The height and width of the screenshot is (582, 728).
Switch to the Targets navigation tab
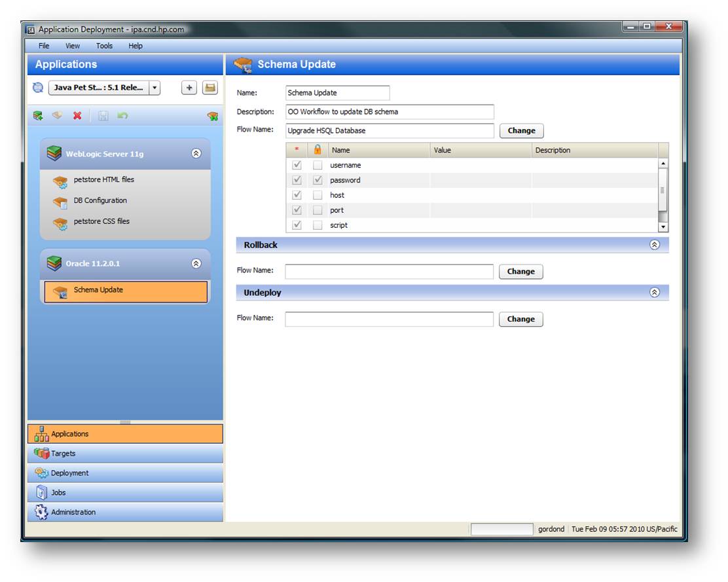pos(125,454)
